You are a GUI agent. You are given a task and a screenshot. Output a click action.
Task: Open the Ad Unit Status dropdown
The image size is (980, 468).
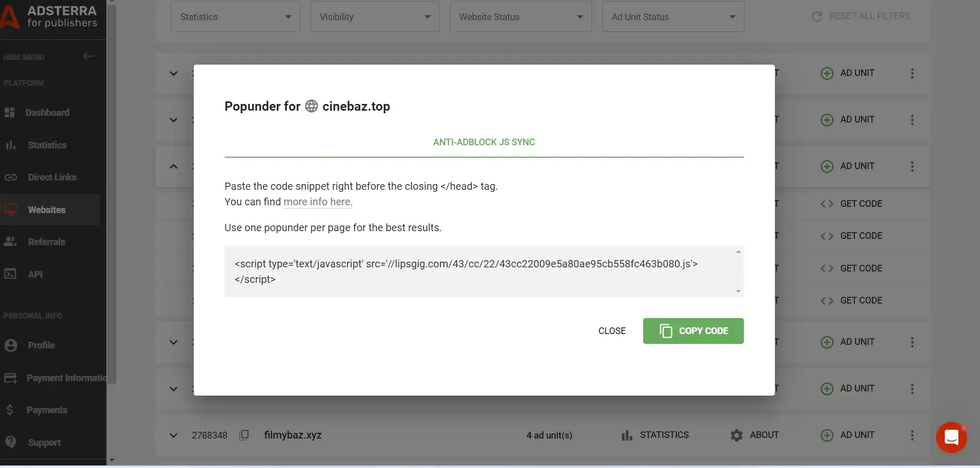point(673,17)
